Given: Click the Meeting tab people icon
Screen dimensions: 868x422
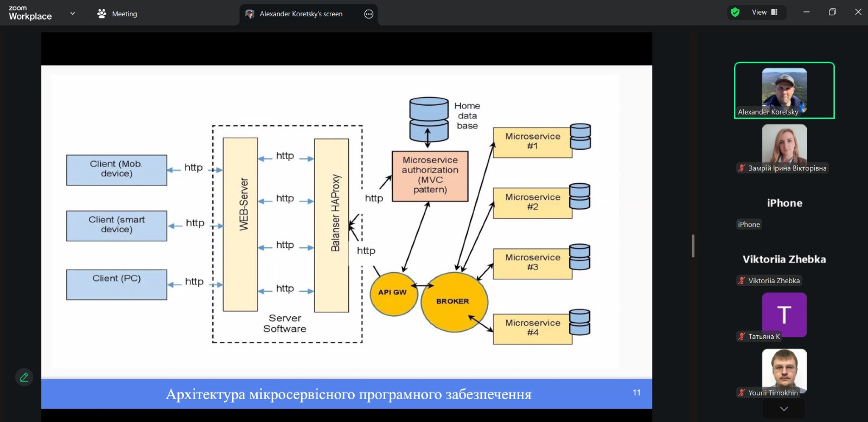Looking at the screenshot, I should (x=101, y=14).
